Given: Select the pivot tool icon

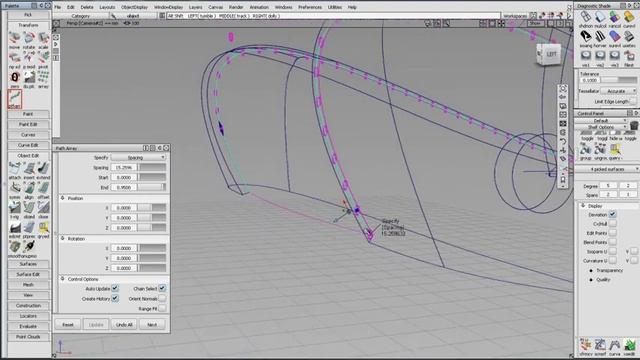Looking at the screenshot, I should (x=43, y=58).
